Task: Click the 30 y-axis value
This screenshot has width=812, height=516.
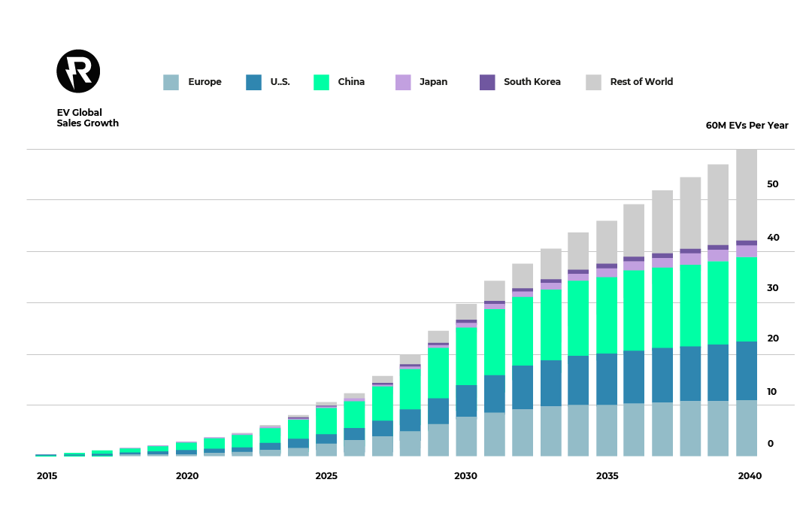Action: coord(773,288)
